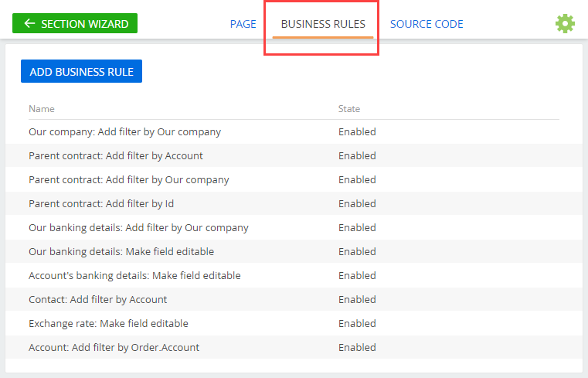Open rule Our company: Add filter by Our company
The width and height of the screenshot is (588, 378).
[x=294, y=132]
